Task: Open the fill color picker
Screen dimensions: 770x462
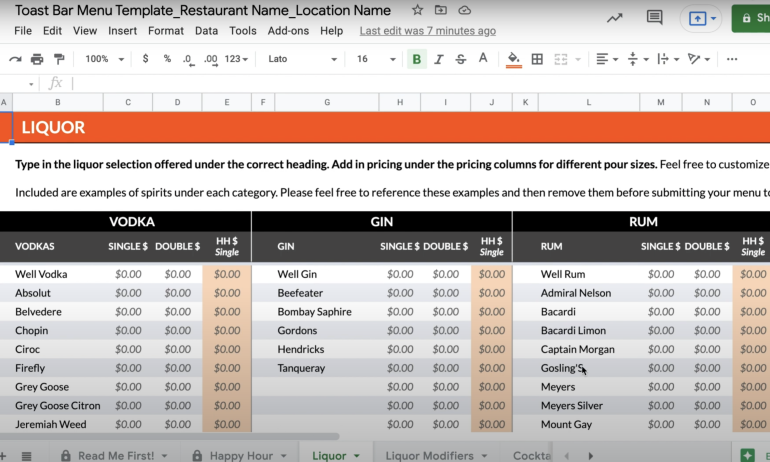Action: coord(514,59)
